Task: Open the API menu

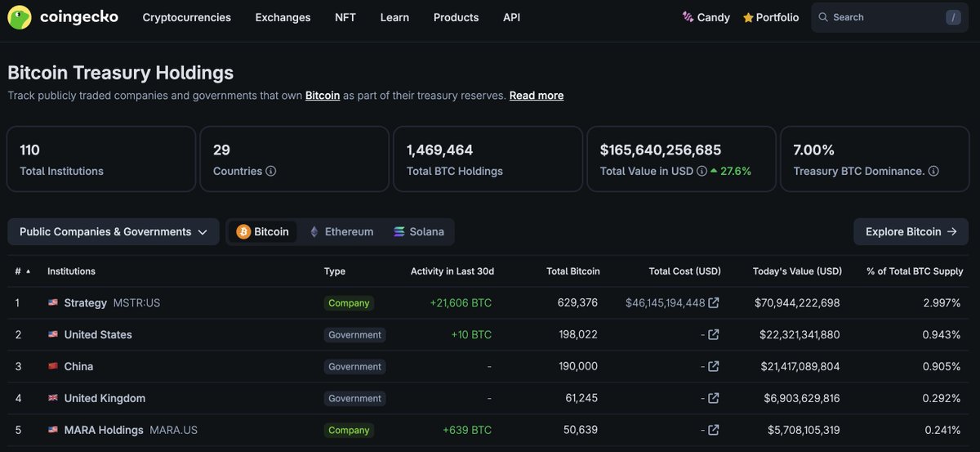Action: click(x=511, y=17)
